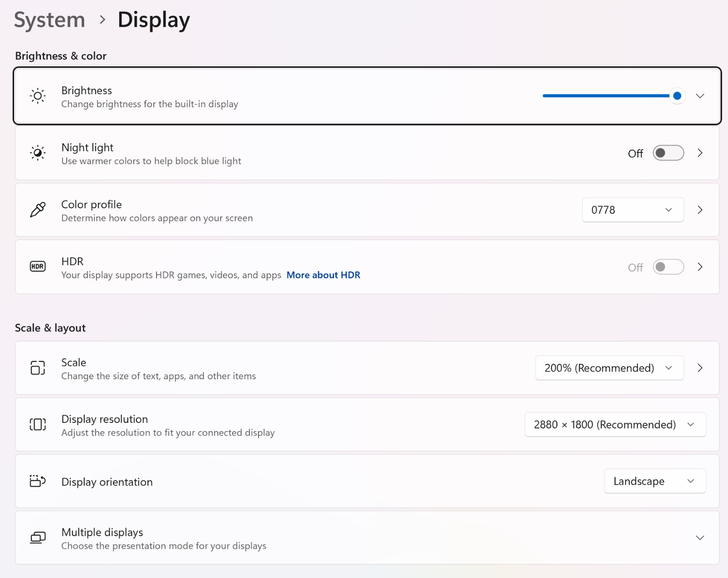This screenshot has width=728, height=578.
Task: Click the HDR Off status text
Action: tap(635, 267)
